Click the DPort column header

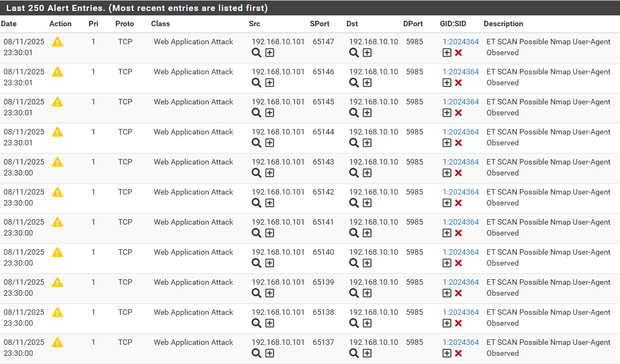point(413,24)
